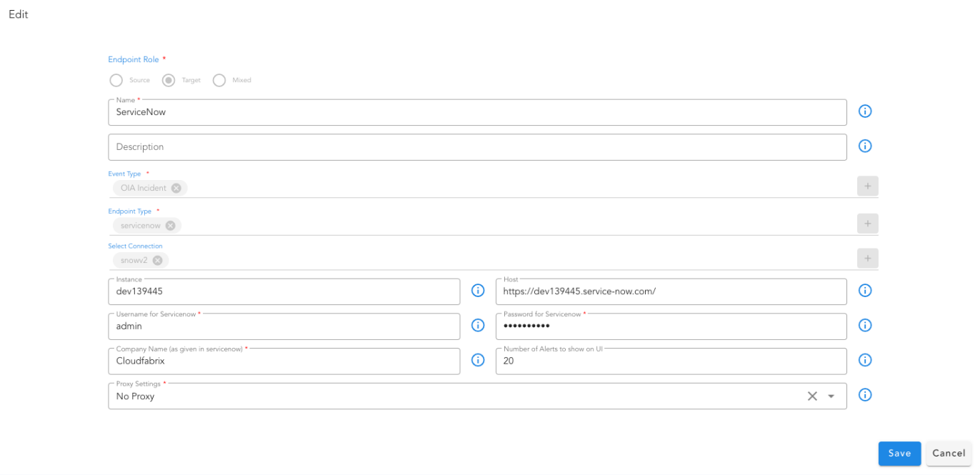Viewport: 980px width, 475px height.
Task: Remove the snowv2 connection chip
Action: click(x=158, y=261)
